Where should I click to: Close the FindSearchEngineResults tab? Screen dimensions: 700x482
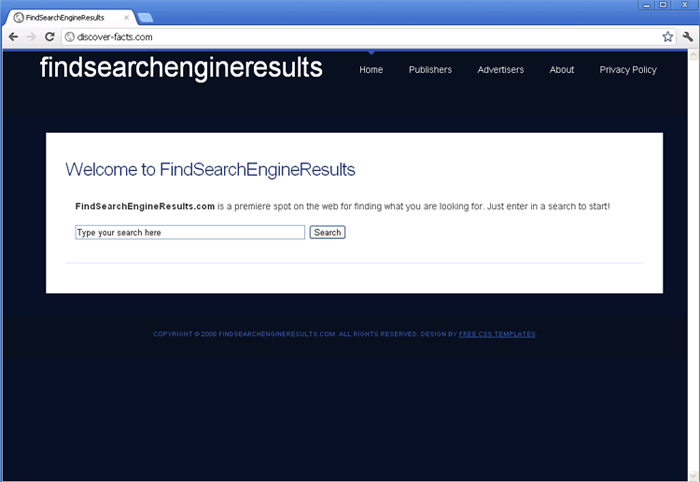point(126,18)
